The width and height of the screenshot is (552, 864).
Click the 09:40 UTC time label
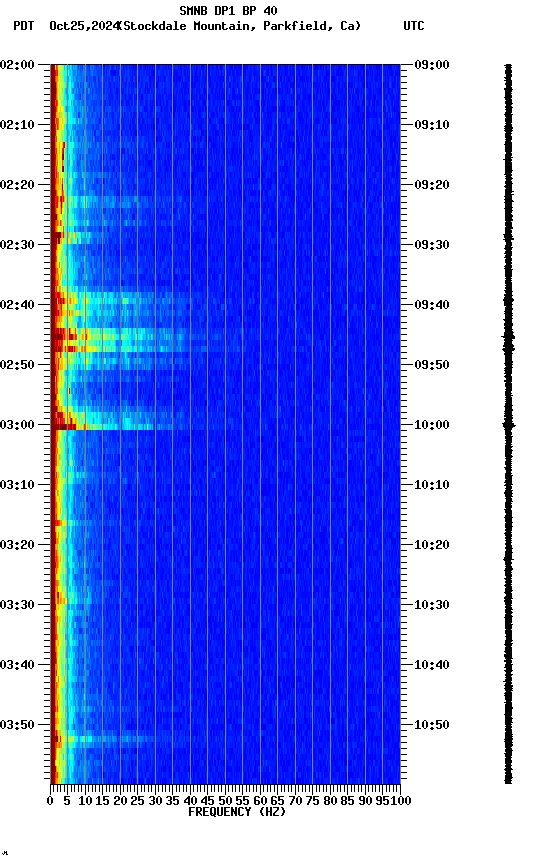click(432, 305)
